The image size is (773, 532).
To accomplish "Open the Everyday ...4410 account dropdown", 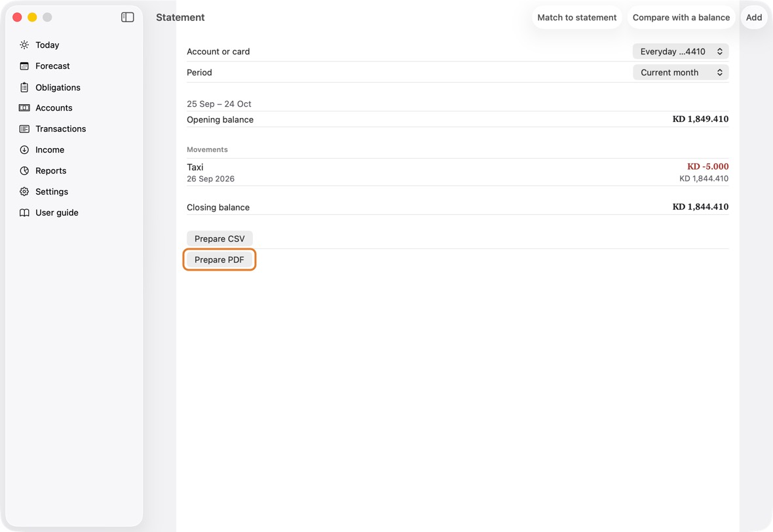I will pos(681,51).
